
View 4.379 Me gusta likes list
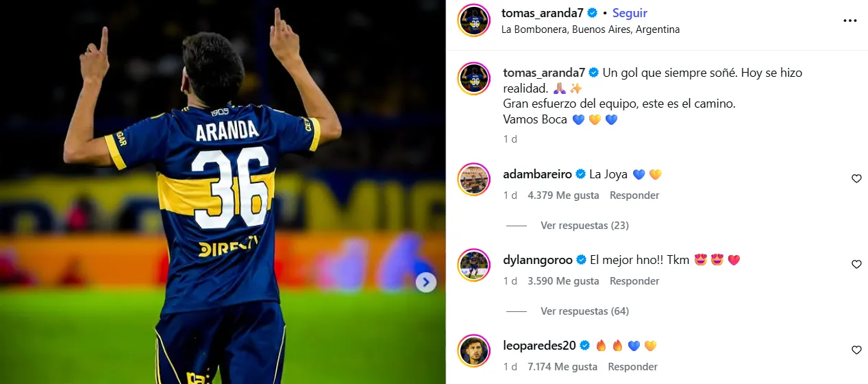tap(563, 195)
